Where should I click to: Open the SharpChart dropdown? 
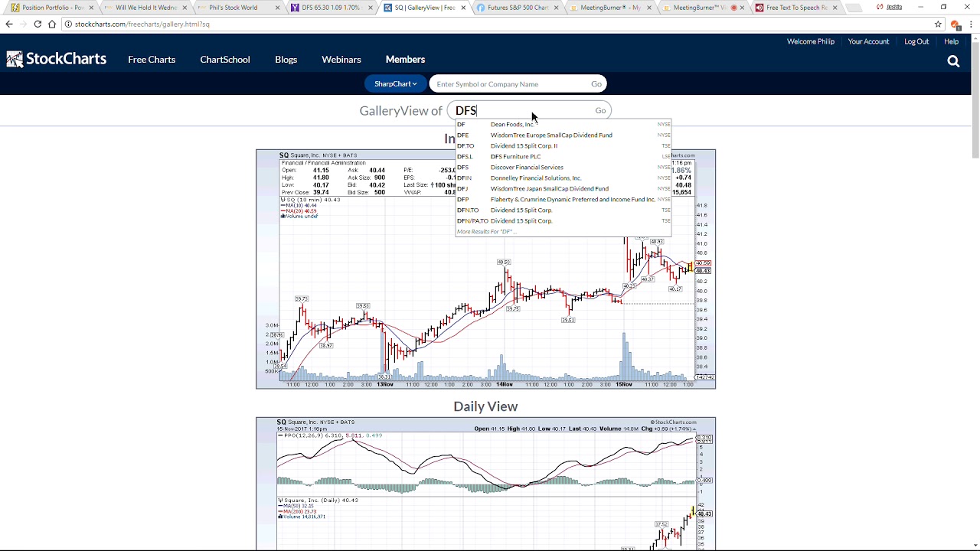(x=395, y=84)
